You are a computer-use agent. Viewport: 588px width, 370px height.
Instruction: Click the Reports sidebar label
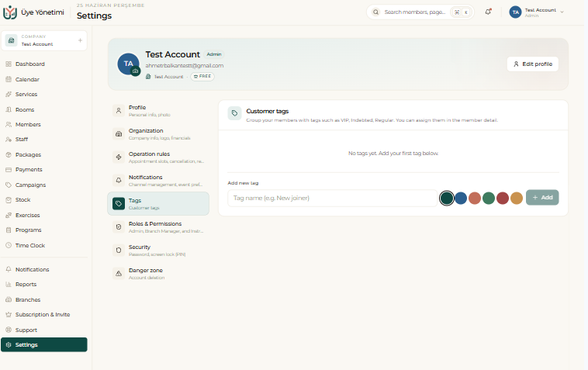26,285
